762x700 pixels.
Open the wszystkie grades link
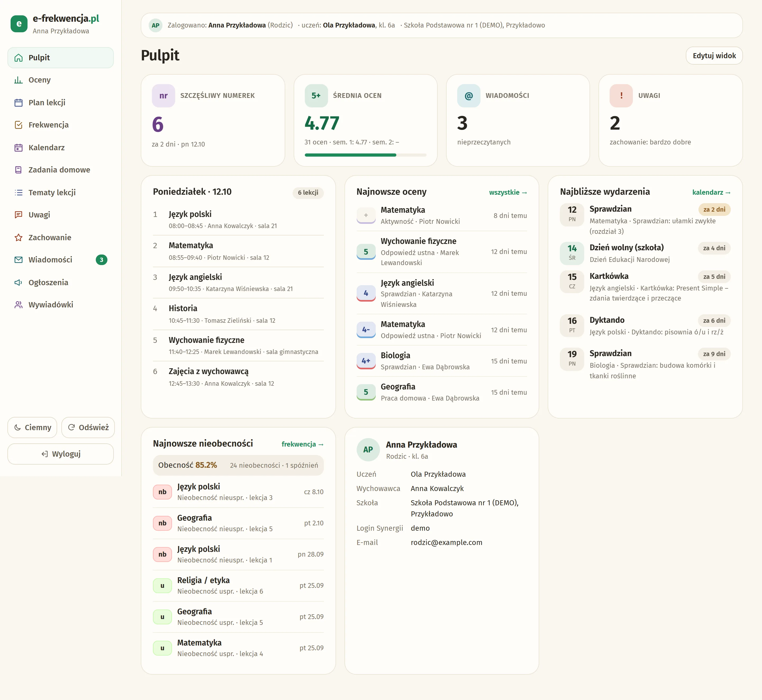click(508, 192)
